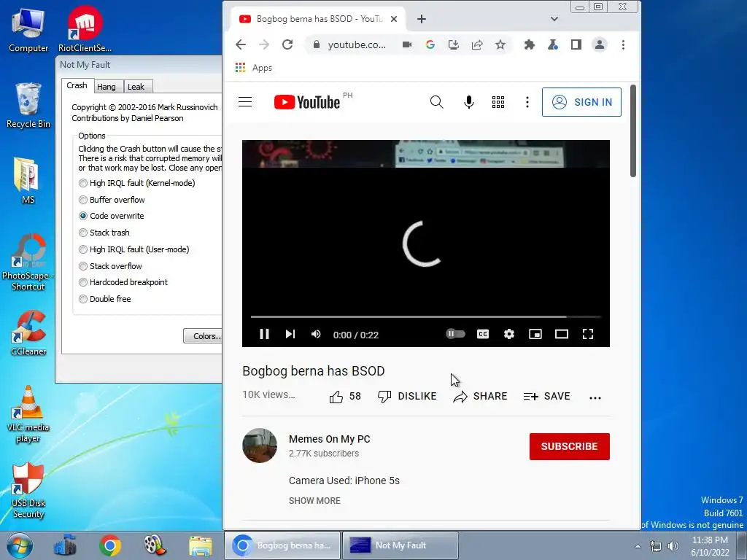This screenshot has height=560, width=747.
Task: Open Memes On My PC channel avatar
Action: 260,446
